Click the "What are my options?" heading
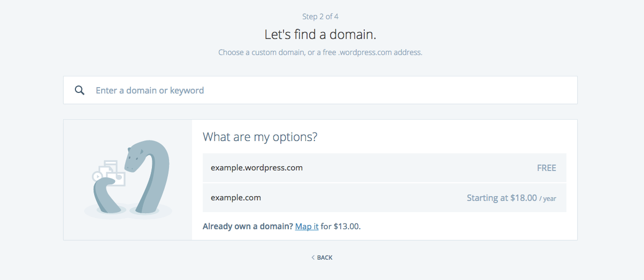Screen dimensions: 644x280 click(260, 137)
